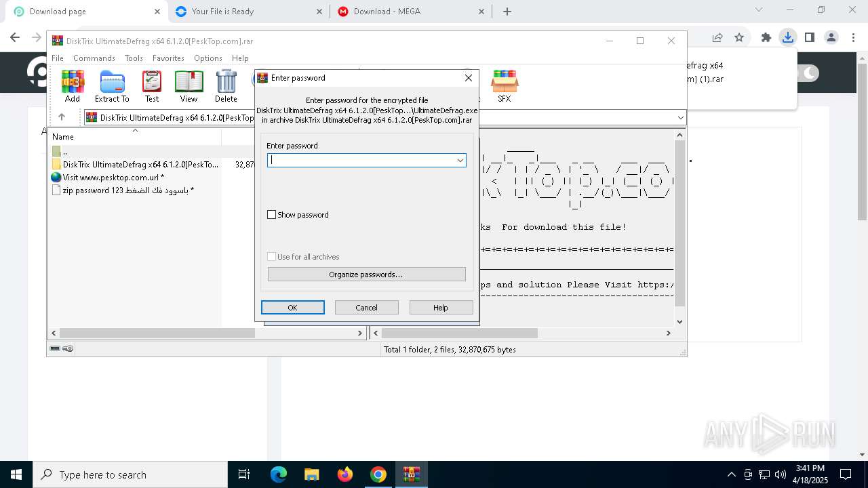The image size is (868, 488).
Task: Click the Test archive toolbar icon
Action: [152, 86]
